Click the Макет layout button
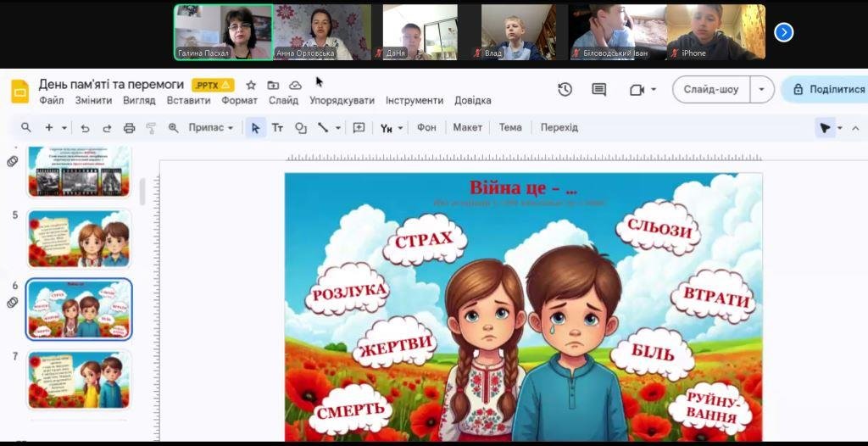 coord(468,127)
